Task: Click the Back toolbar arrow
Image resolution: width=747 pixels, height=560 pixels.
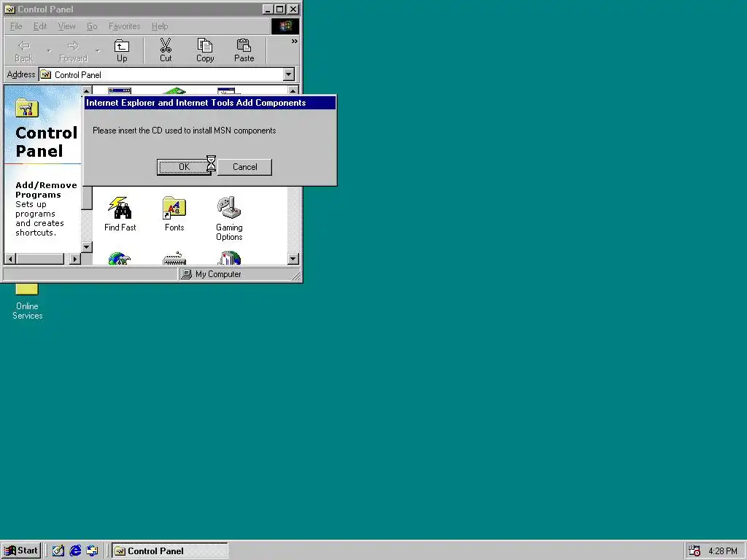Action: (24, 50)
